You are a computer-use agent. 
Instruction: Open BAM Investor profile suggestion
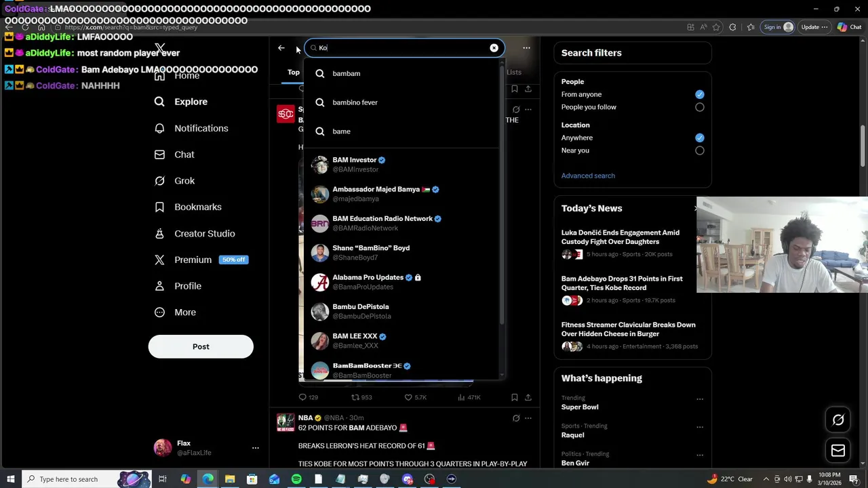(x=401, y=165)
